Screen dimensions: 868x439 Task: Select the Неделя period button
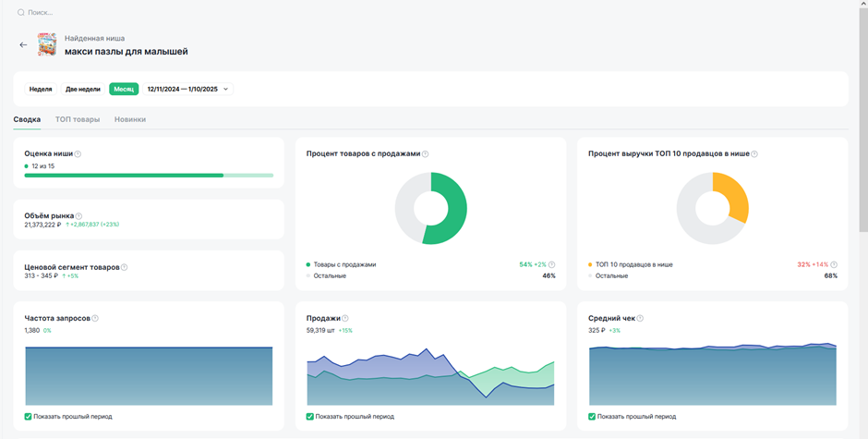[41, 89]
